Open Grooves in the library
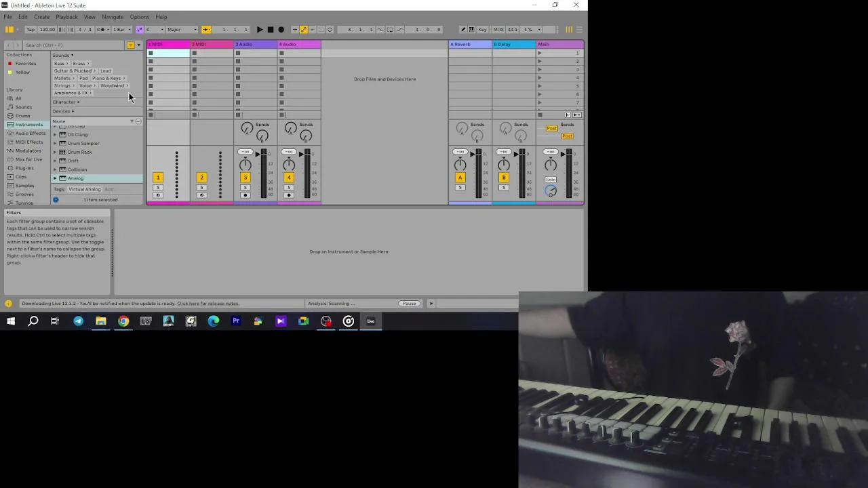 tap(24, 195)
